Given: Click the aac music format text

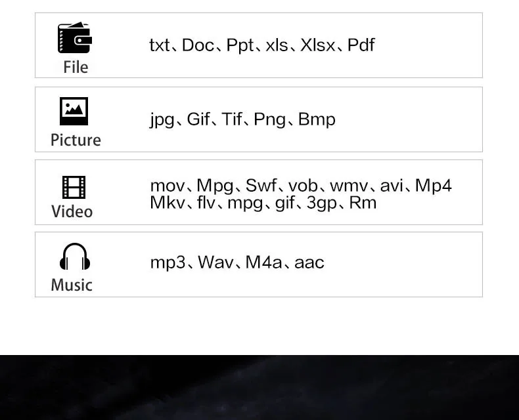Looking at the screenshot, I should 309,262.
